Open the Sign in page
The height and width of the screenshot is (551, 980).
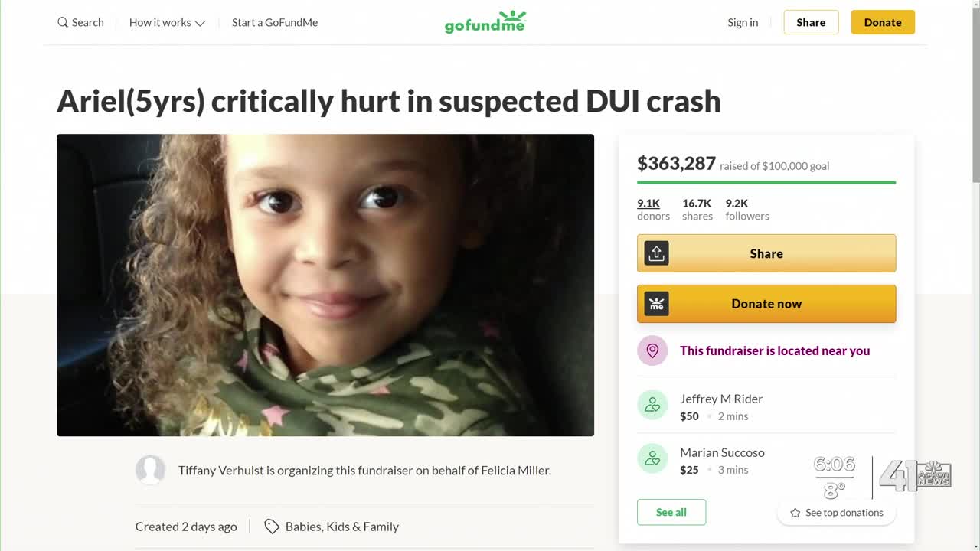743,22
